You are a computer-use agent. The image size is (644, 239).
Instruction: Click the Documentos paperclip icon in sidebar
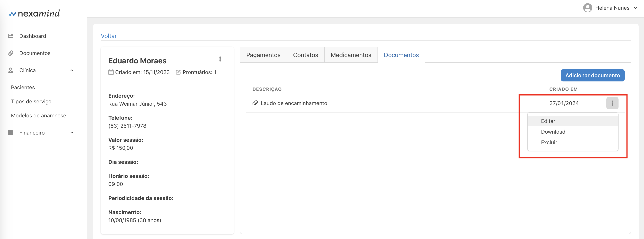pos(10,53)
